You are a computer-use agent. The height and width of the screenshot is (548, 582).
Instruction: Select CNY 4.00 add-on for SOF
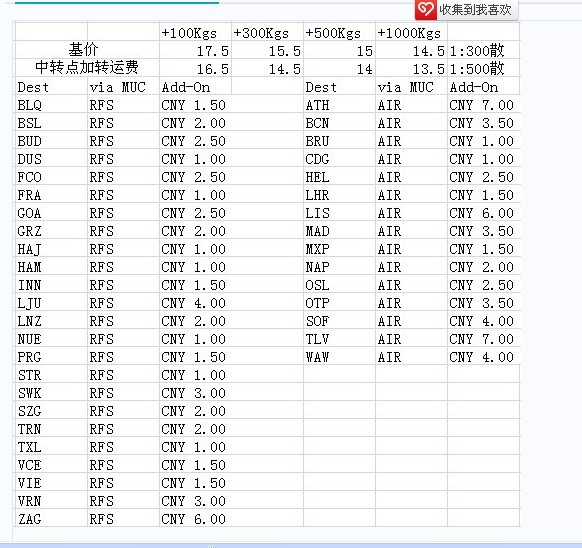point(484,321)
